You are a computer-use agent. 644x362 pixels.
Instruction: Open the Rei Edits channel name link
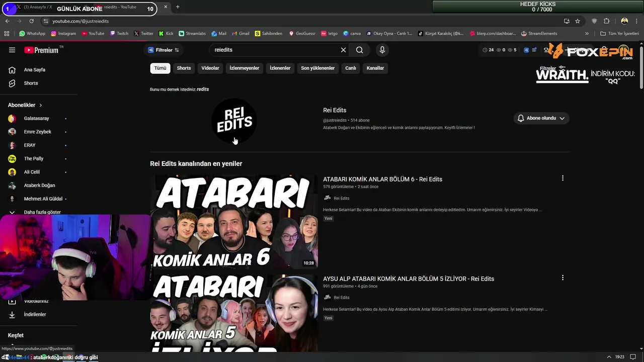pos(335,110)
